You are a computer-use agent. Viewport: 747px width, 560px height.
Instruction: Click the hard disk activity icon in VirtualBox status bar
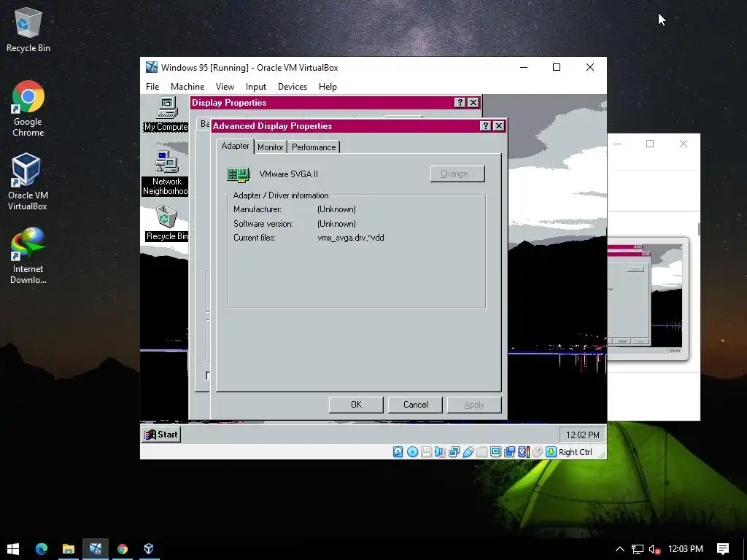[x=398, y=452]
